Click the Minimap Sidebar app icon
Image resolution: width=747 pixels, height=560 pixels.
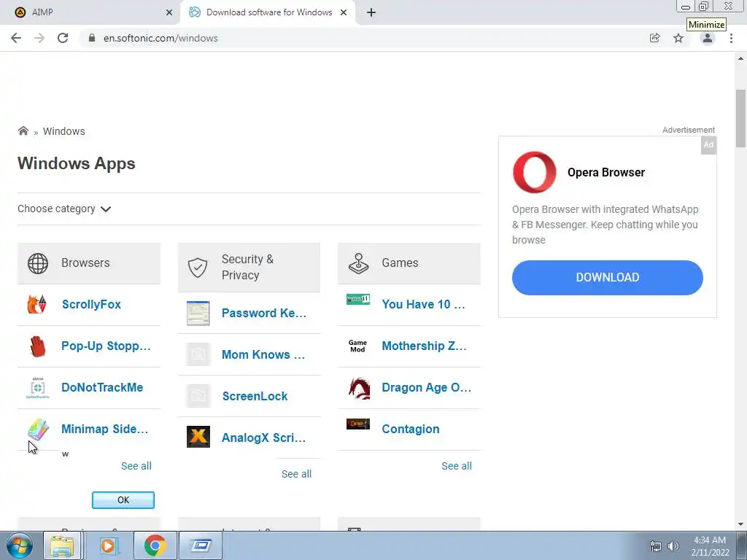pos(38,429)
